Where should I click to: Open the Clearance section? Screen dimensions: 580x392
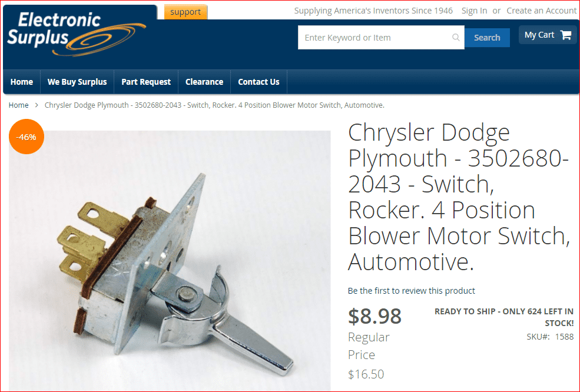pyautogui.click(x=204, y=82)
